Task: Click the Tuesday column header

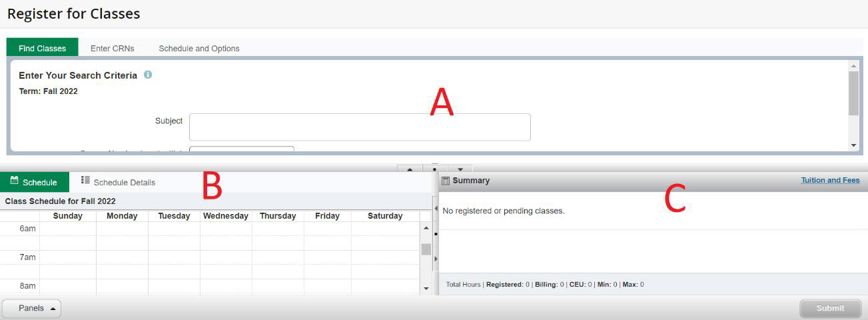Action: [174, 215]
